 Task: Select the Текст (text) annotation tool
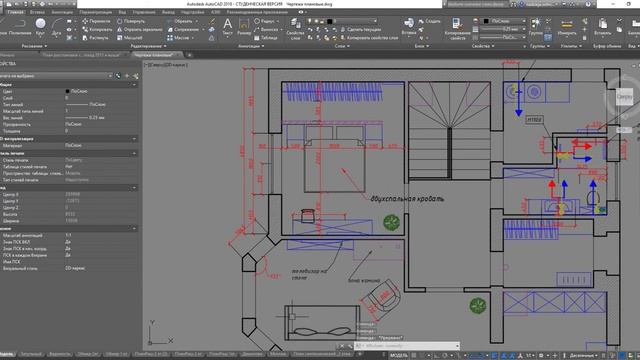tap(227, 27)
